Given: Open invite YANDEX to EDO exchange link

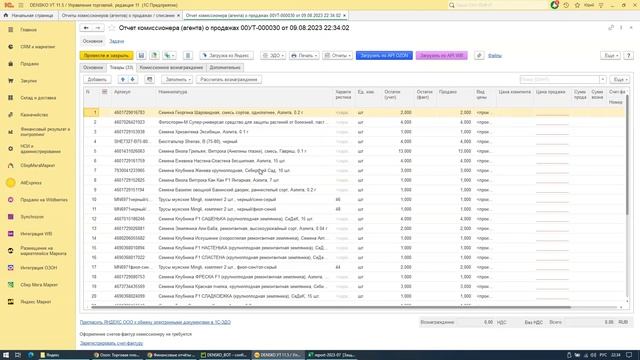Looking at the screenshot, I should click(x=155, y=322).
